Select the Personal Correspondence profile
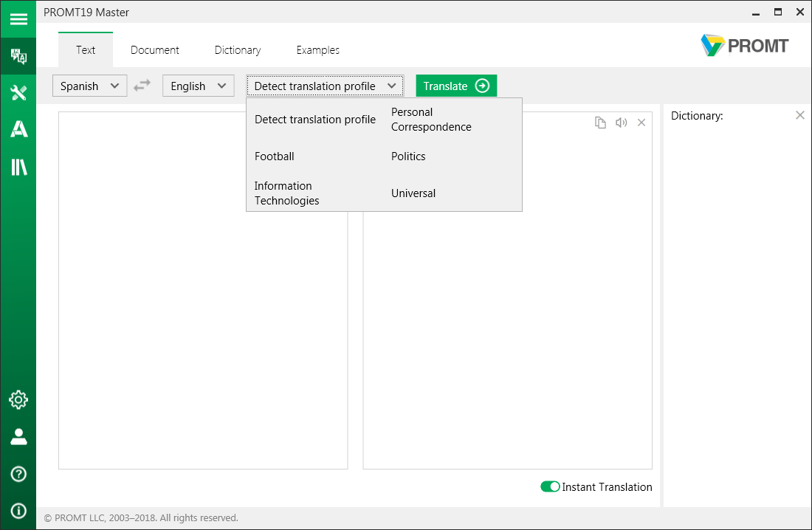 click(431, 119)
